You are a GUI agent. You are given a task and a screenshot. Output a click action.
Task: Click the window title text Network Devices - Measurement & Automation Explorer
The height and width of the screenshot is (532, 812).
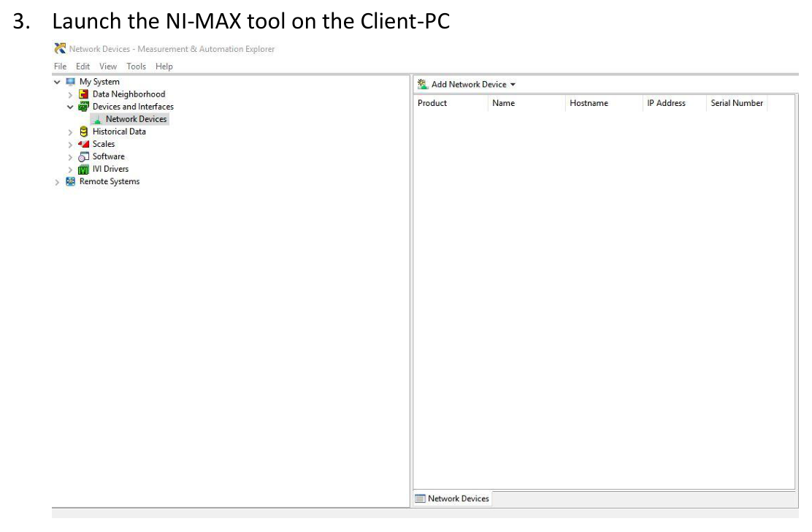click(172, 49)
